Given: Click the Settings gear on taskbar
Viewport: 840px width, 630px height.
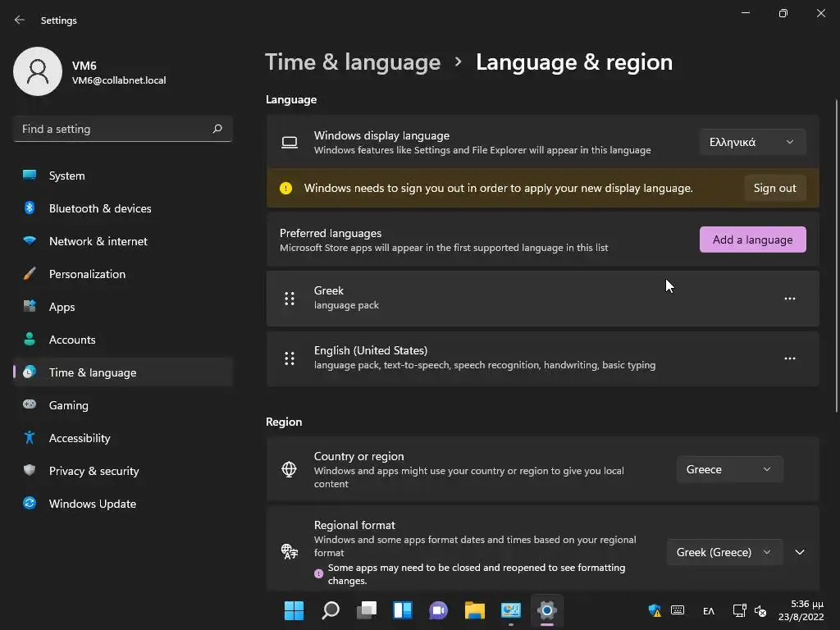Looking at the screenshot, I should point(547,610).
